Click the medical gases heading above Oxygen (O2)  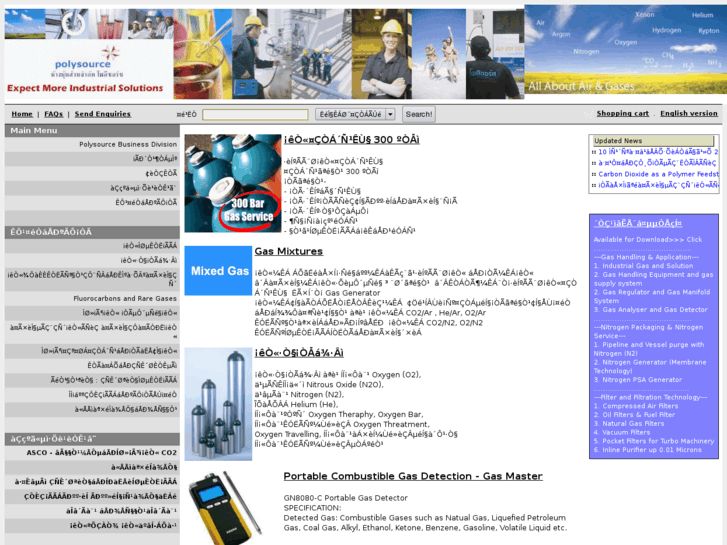299,353
